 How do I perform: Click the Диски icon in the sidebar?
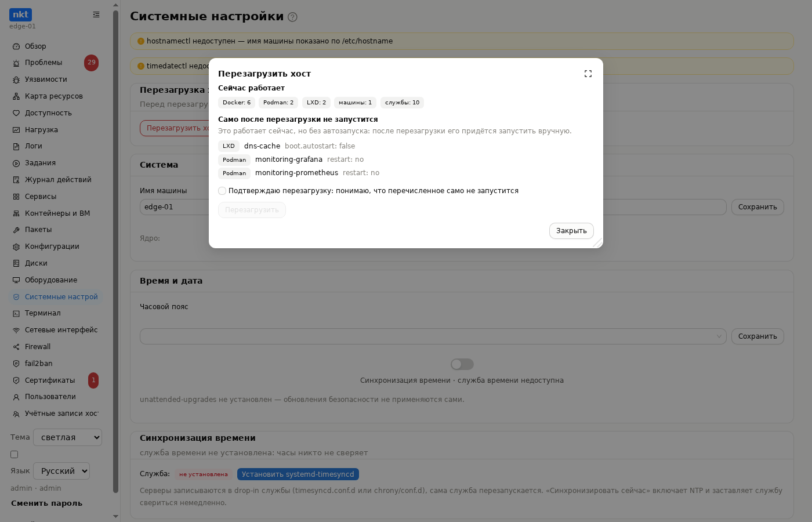pyautogui.click(x=16, y=263)
